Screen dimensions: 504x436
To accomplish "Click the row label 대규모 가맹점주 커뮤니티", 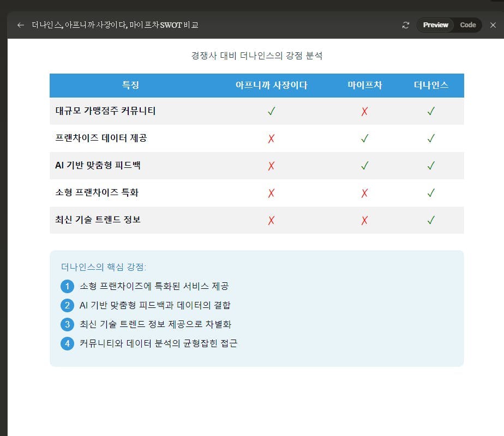I will 105,111.
